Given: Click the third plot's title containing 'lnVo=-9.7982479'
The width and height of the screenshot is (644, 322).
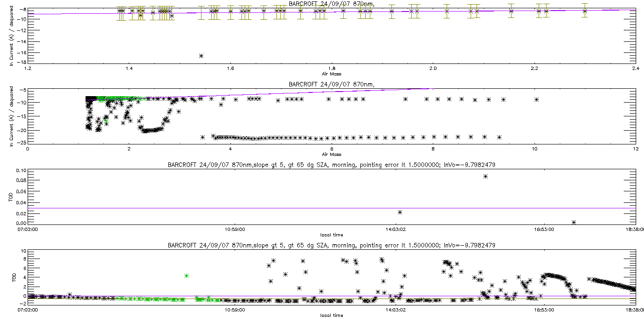Looking at the screenshot, I should (x=331, y=165).
